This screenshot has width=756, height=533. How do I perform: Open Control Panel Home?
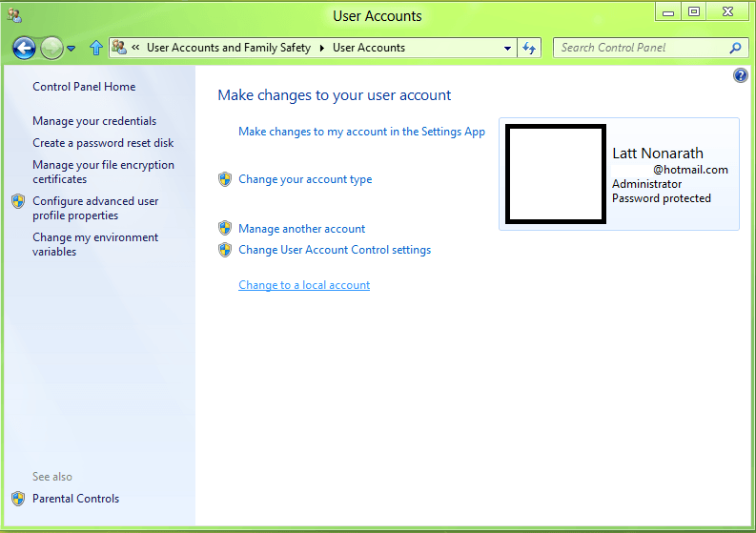pyautogui.click(x=84, y=87)
